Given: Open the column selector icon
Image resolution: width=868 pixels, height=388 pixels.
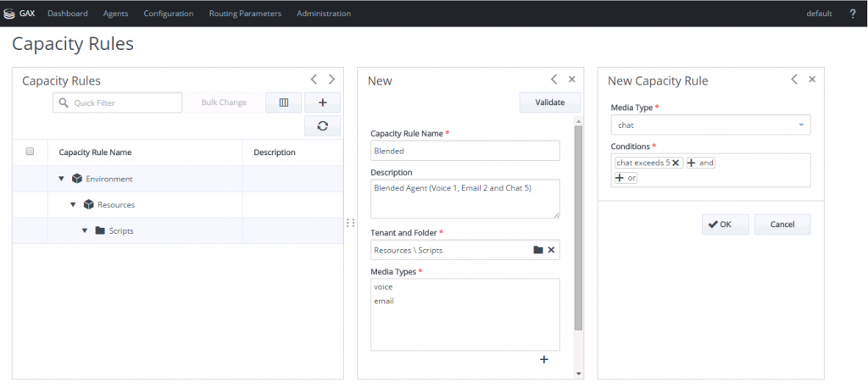Looking at the screenshot, I should (283, 103).
